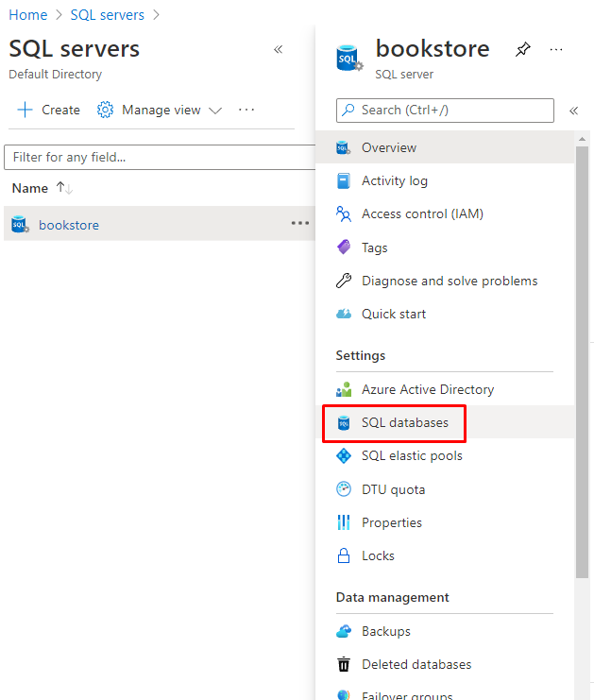Click the SQL elastic pools diamond icon
Viewport: 594px width, 700px height.
pos(343,456)
